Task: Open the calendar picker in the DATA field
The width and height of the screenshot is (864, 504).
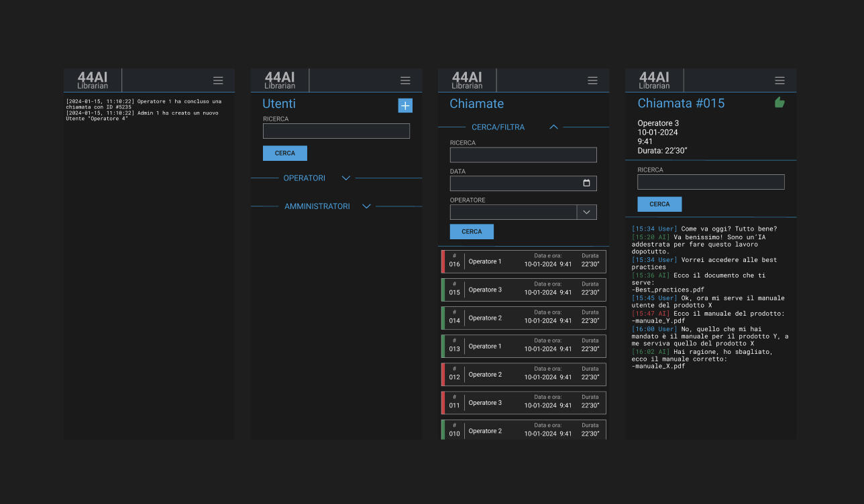Action: [586, 184]
